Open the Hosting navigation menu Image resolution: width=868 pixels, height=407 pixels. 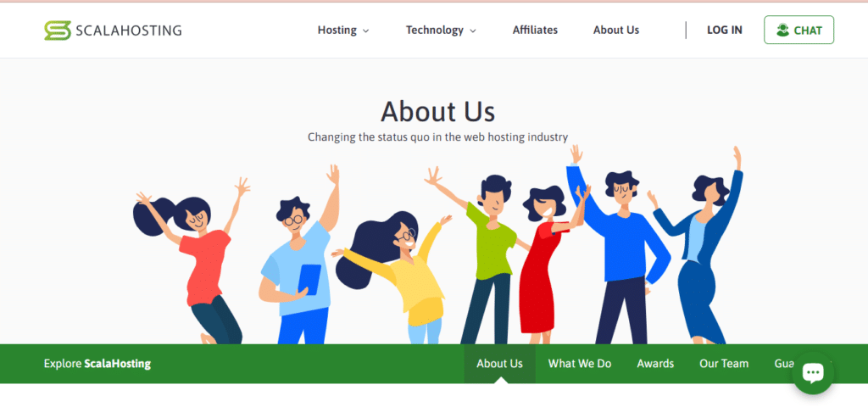pos(343,31)
